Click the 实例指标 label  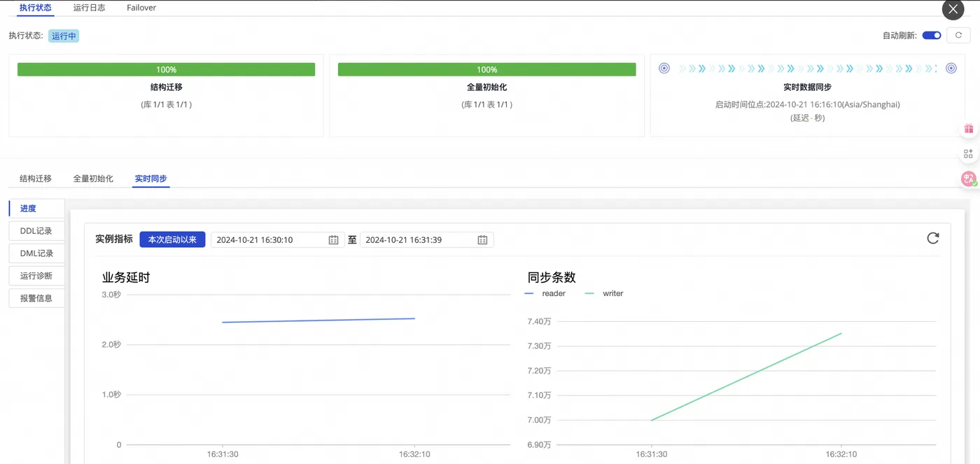point(114,239)
